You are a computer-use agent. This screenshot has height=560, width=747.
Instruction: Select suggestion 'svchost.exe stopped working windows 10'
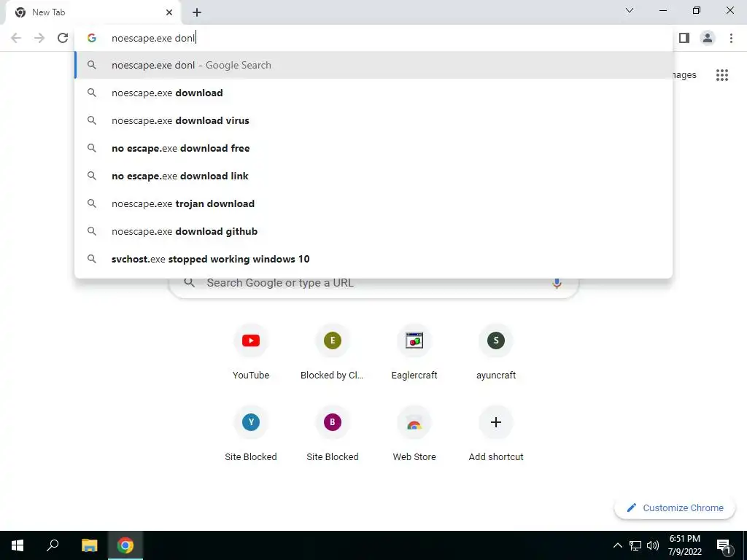tap(373, 259)
